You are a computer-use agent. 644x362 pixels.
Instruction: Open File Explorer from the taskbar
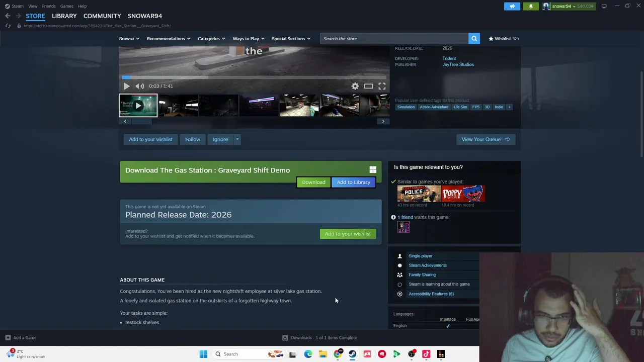[x=323, y=354]
